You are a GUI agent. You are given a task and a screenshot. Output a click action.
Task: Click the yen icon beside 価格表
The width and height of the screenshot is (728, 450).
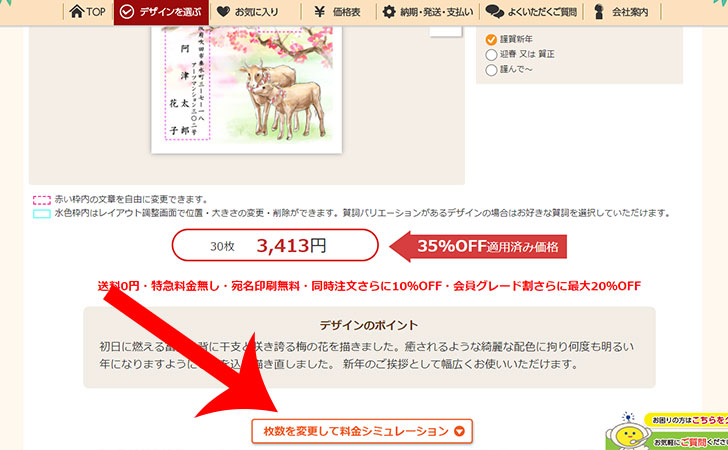pos(319,12)
